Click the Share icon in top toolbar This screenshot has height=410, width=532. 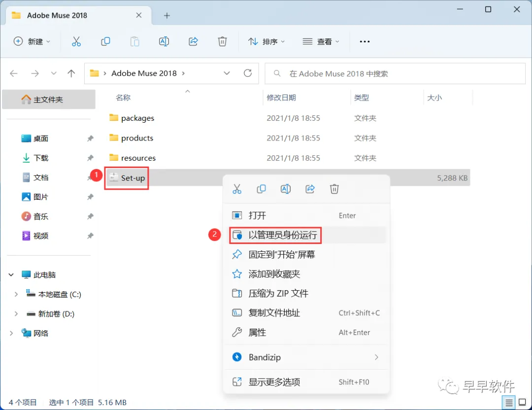193,41
